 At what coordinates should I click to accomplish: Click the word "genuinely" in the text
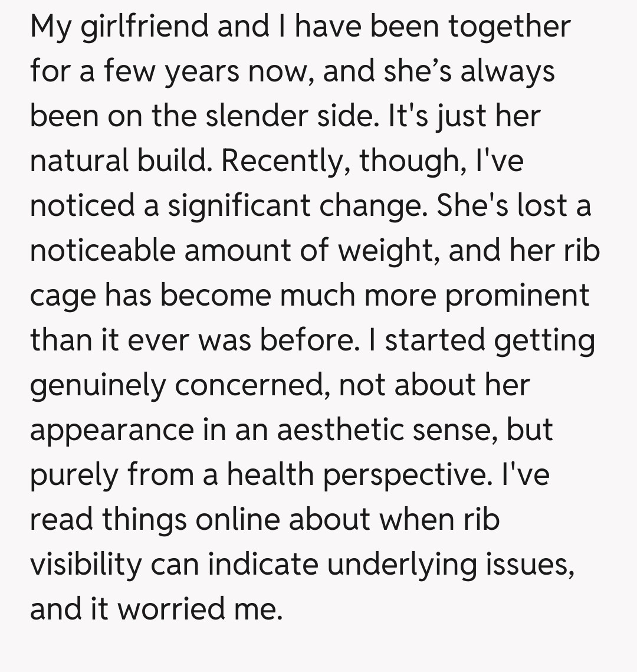coord(97,385)
